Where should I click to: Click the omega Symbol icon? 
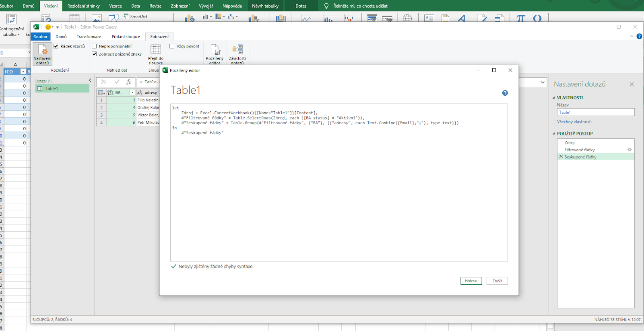537,19
